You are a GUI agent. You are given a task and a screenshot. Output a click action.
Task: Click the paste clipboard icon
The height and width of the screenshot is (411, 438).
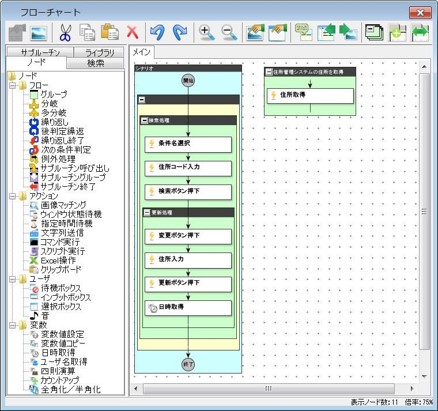pyautogui.click(x=110, y=32)
